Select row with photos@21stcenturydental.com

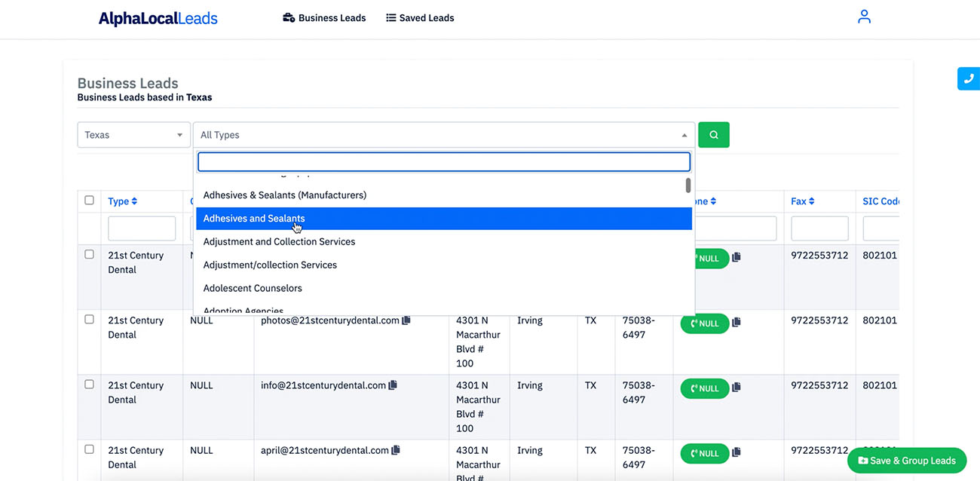(89, 320)
